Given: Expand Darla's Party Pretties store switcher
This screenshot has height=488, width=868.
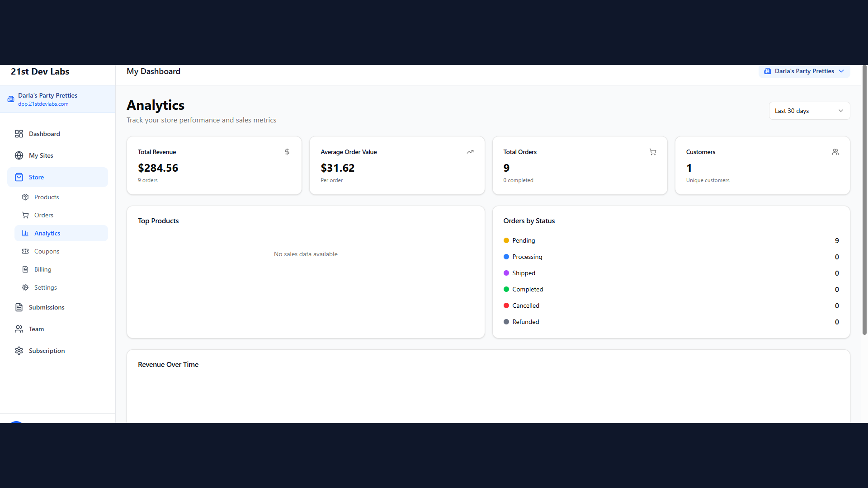Looking at the screenshot, I should 803,71.
